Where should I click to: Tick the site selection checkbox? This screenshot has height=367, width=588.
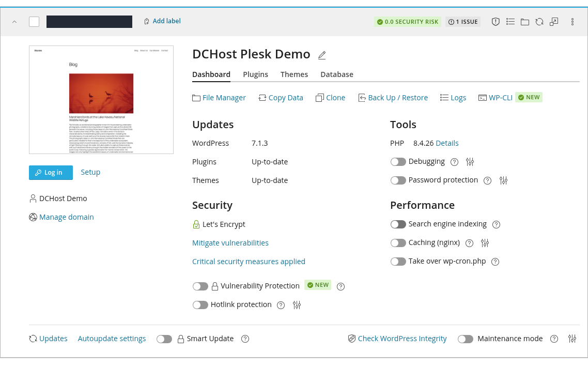pyautogui.click(x=34, y=22)
